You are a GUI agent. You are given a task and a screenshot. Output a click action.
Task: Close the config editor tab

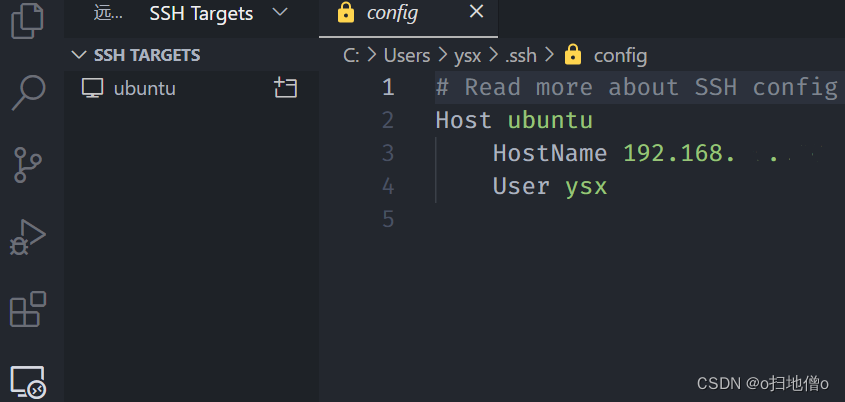coord(476,13)
